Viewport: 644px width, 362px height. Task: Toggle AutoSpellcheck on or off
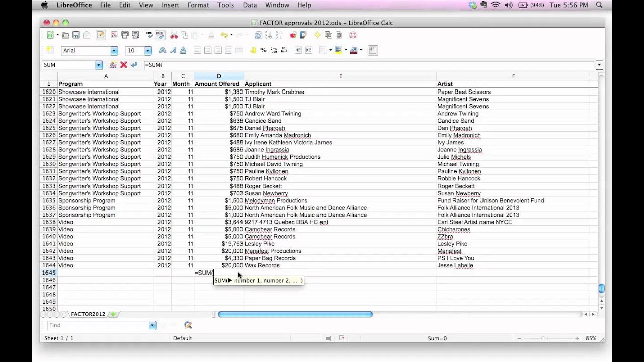pyautogui.click(x=160, y=35)
